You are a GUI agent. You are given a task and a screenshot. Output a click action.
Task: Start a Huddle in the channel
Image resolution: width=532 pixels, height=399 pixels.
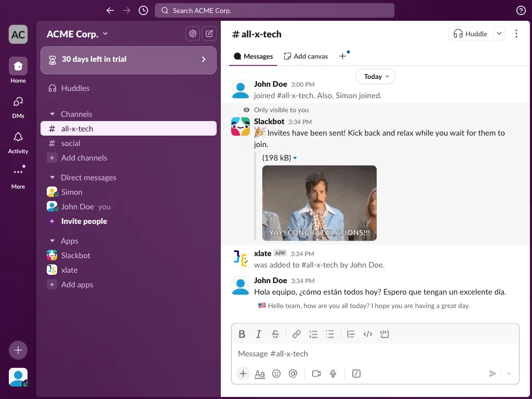pyautogui.click(x=471, y=34)
